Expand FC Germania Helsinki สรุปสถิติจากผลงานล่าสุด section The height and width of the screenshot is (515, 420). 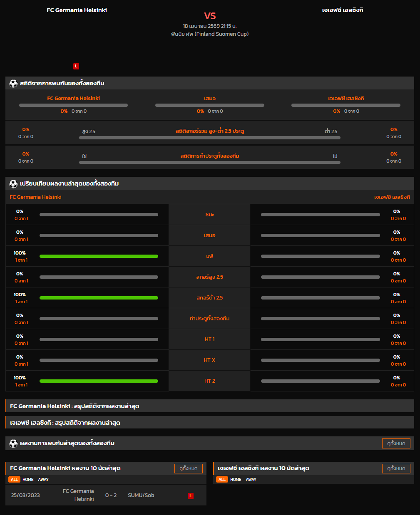pyautogui.click(x=209, y=406)
